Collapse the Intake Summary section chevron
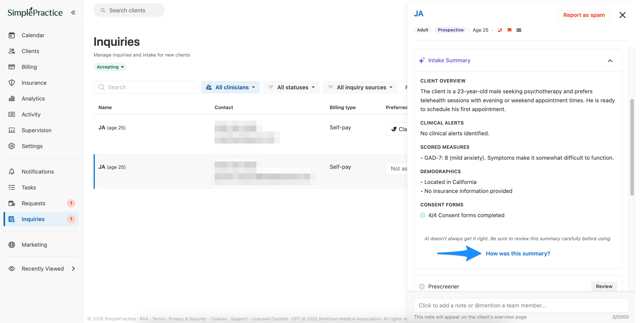This screenshot has width=644, height=323. tap(610, 61)
